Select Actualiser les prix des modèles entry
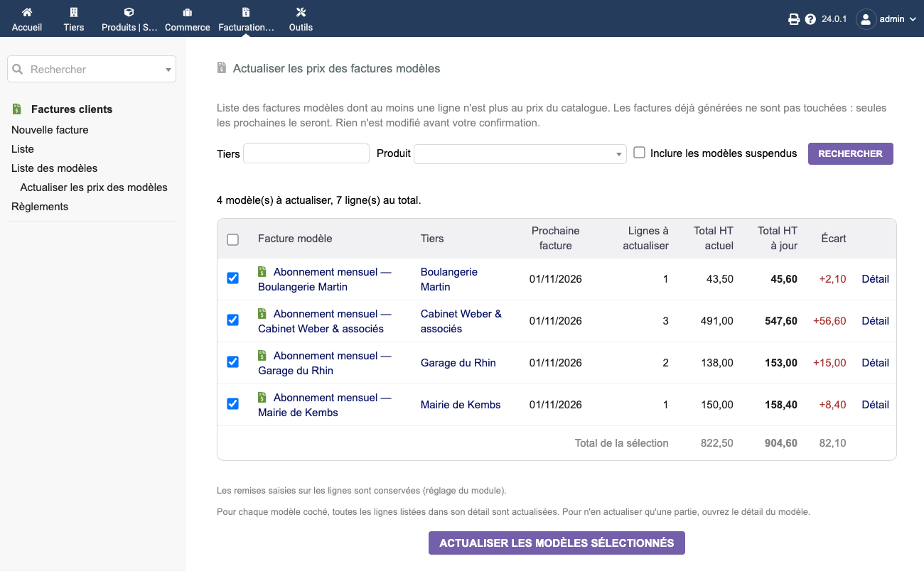The width and height of the screenshot is (924, 571). pos(94,187)
